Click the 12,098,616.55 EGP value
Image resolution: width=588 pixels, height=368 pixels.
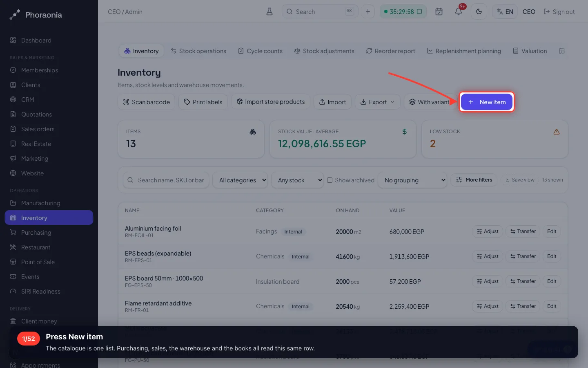click(x=322, y=144)
